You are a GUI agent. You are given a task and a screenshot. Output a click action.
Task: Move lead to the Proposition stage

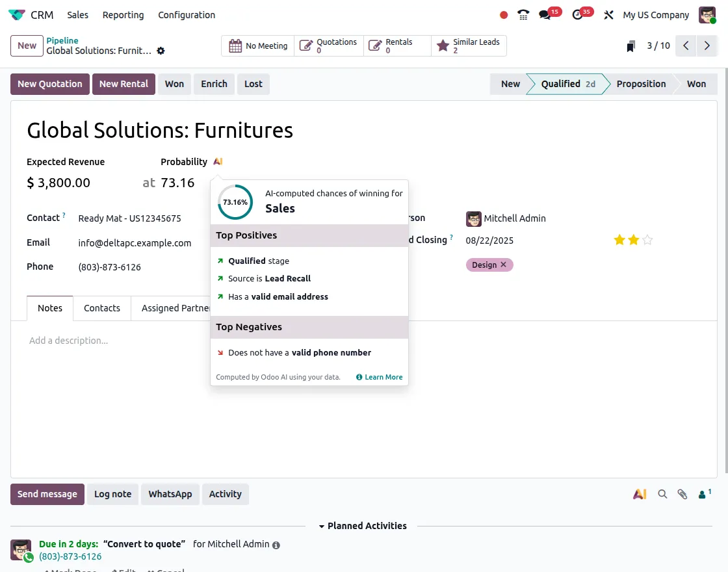(x=640, y=84)
